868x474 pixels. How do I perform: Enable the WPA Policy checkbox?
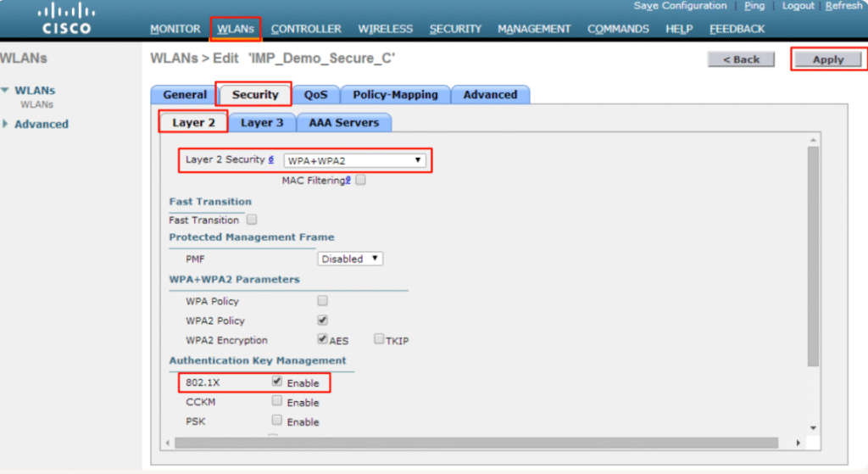click(322, 301)
